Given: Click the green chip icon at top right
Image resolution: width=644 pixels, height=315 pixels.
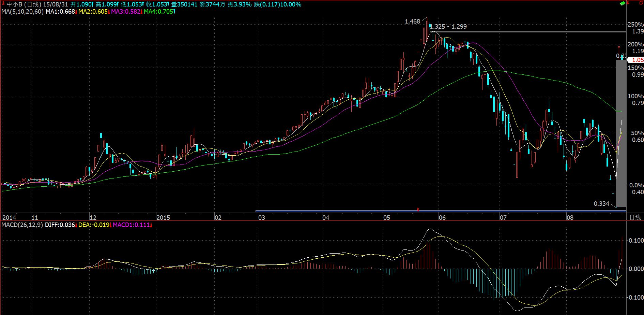Looking at the screenshot, I should [x=622, y=4].
